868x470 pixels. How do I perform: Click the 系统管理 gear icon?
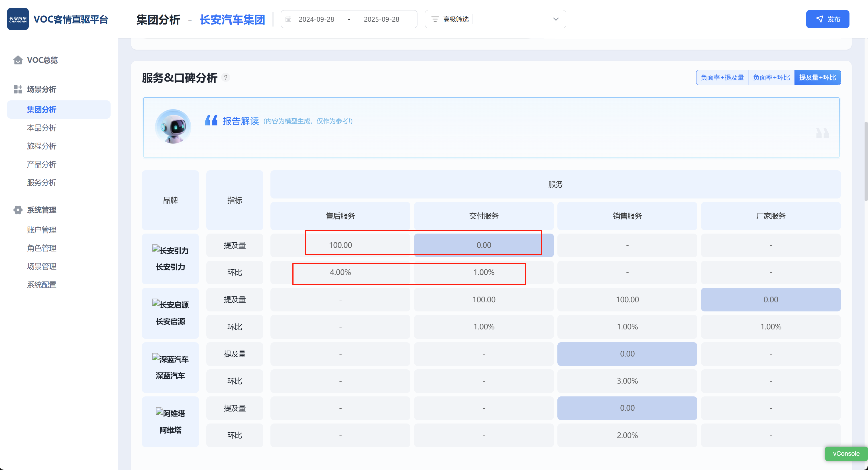click(x=18, y=210)
